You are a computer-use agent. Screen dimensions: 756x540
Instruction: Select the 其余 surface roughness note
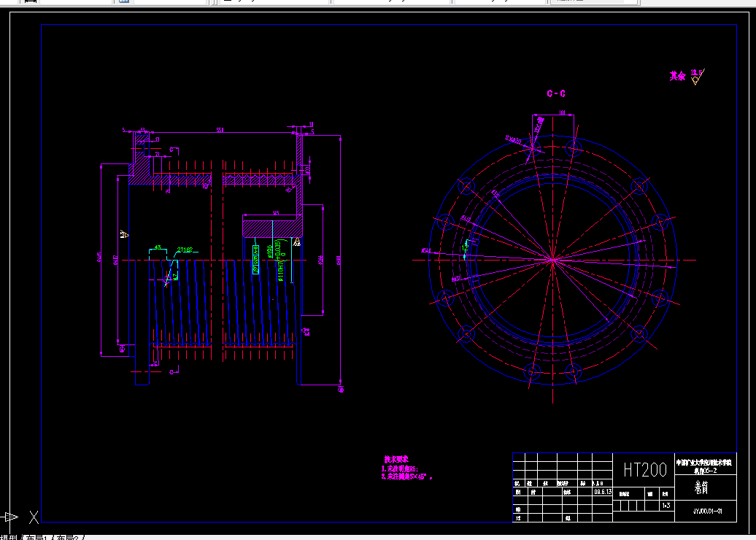tap(677, 76)
